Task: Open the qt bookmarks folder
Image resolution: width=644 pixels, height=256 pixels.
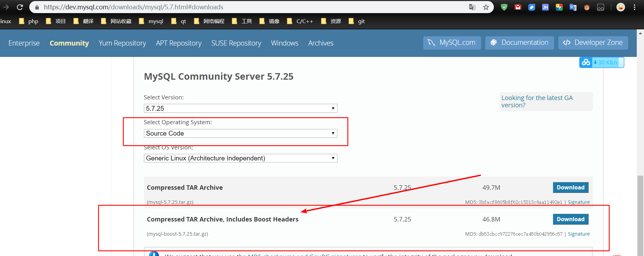Action: pos(178,21)
